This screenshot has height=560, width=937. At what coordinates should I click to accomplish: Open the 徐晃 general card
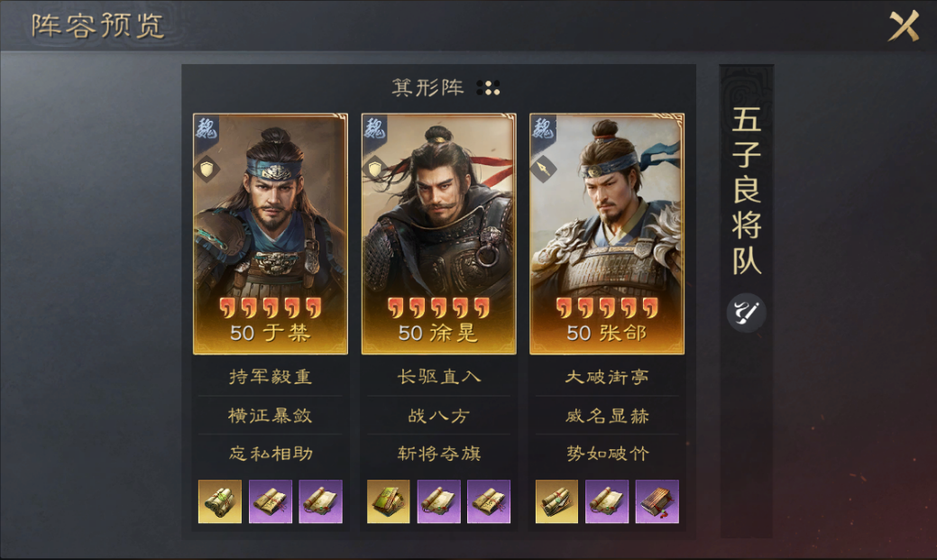pyautogui.click(x=438, y=234)
